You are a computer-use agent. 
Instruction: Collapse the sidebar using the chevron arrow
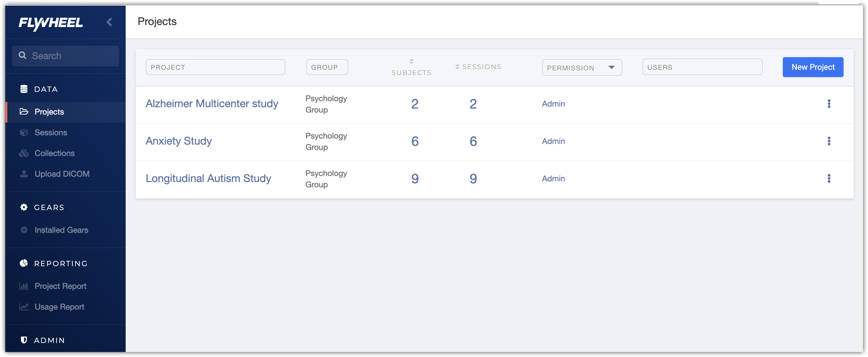[109, 22]
